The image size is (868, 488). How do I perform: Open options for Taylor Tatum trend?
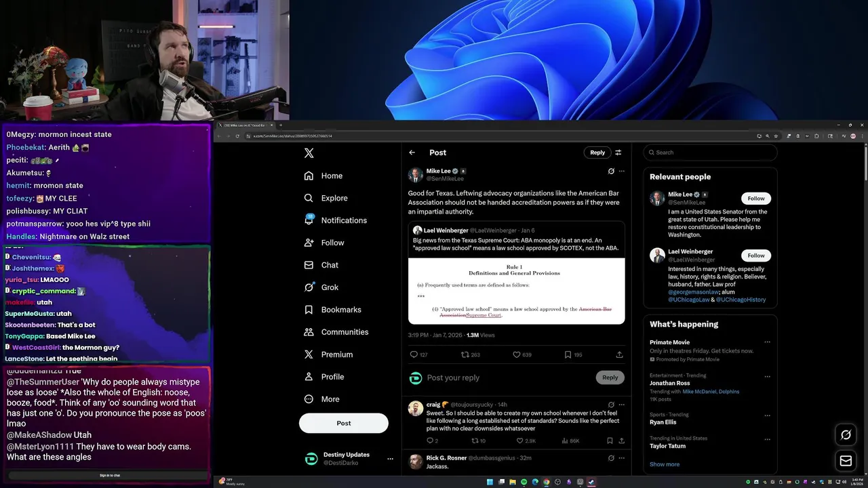click(767, 439)
